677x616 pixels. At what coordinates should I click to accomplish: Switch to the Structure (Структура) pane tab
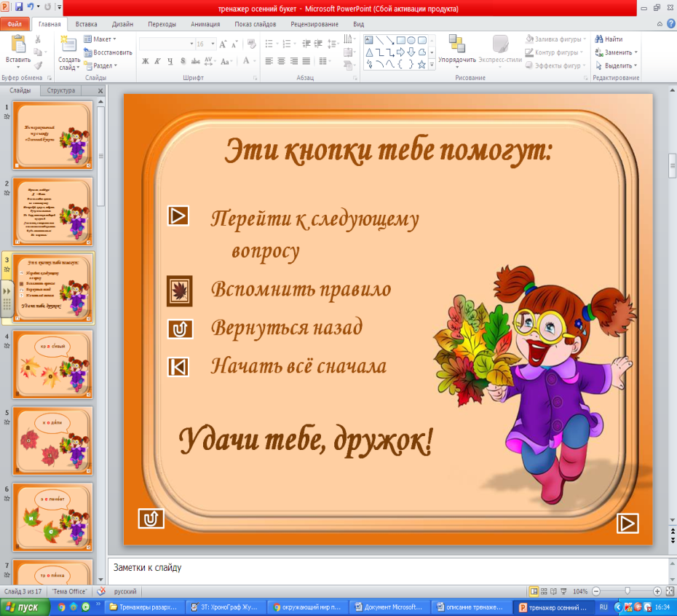coord(61,90)
